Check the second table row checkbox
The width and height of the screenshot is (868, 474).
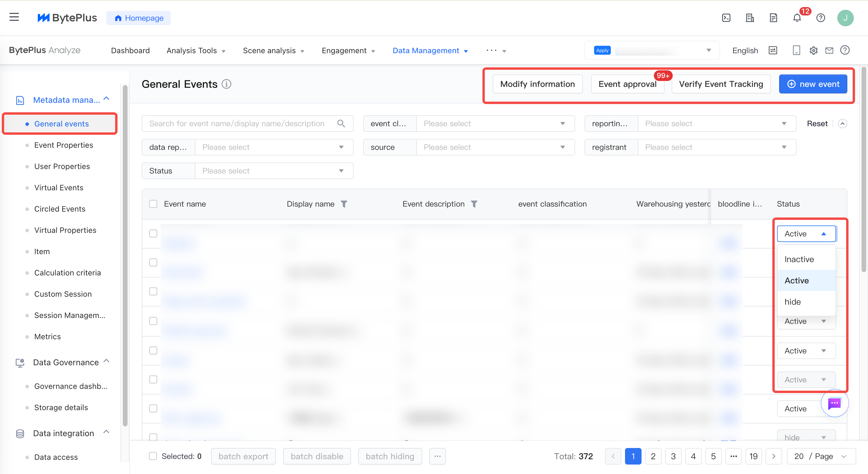point(153,262)
